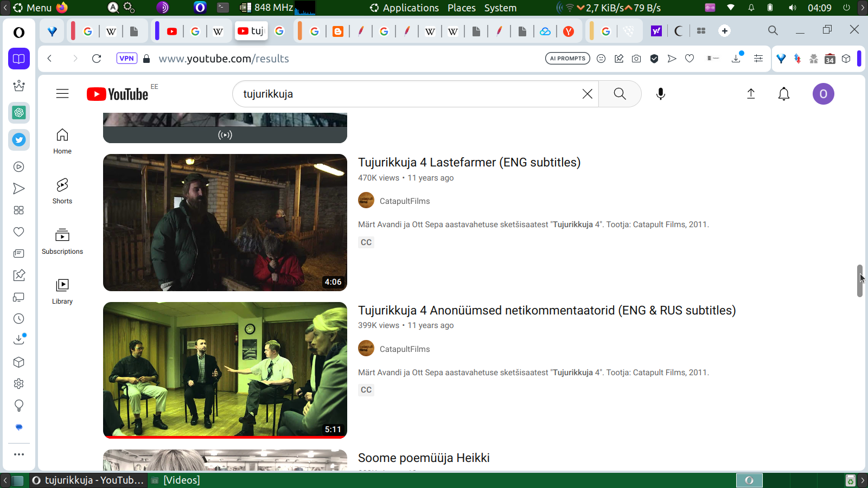Play the netikommentaatorid thumbnail (5:11)
The image size is (868, 488).
[225, 370]
